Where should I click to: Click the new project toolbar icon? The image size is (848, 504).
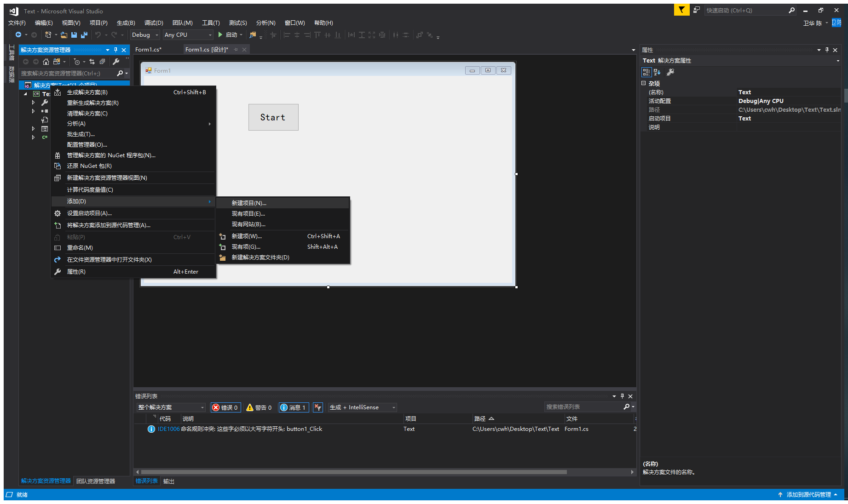[x=48, y=35]
